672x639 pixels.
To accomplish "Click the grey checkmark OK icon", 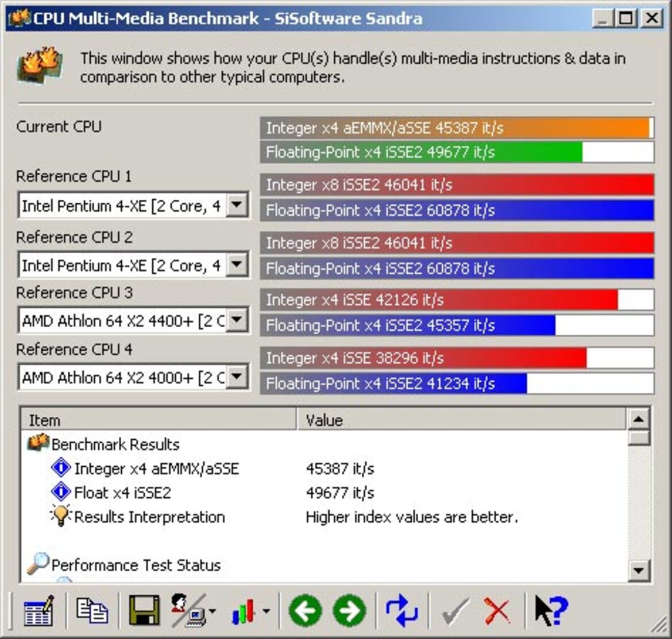I will pyautogui.click(x=455, y=611).
